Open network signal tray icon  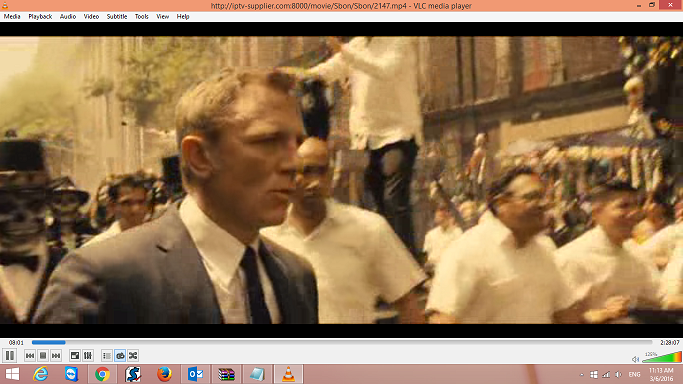pos(606,374)
